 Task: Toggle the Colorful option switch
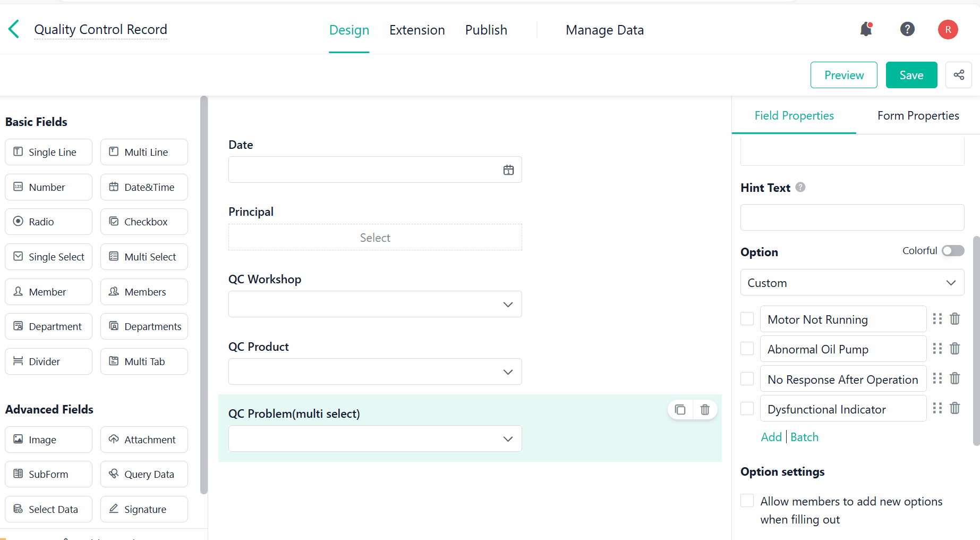[953, 251]
